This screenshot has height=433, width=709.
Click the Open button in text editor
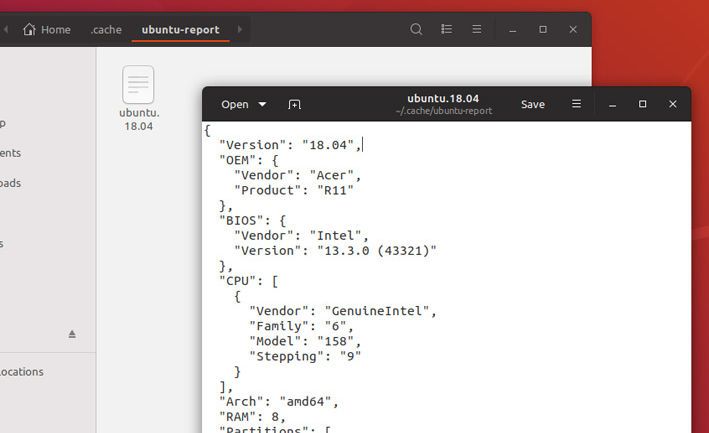point(235,104)
